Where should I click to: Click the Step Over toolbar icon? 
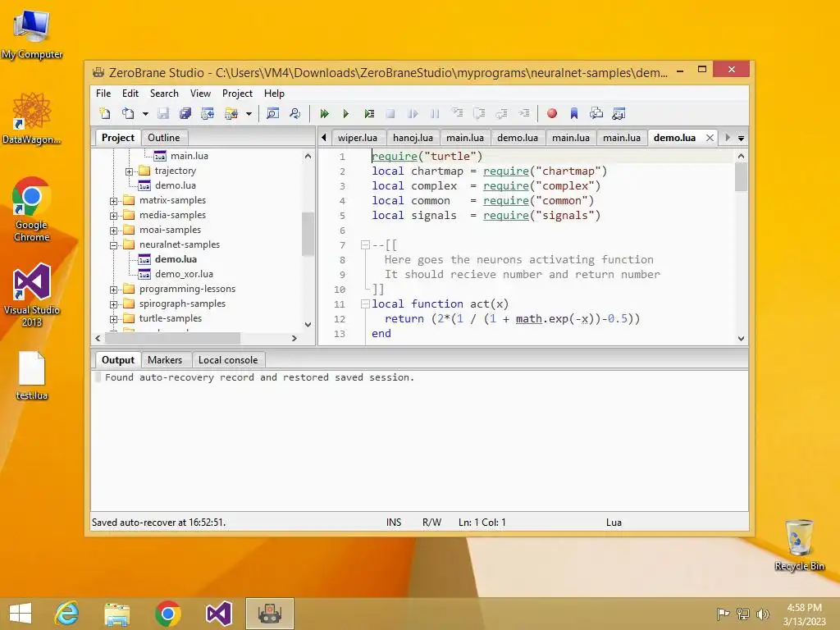(479, 113)
